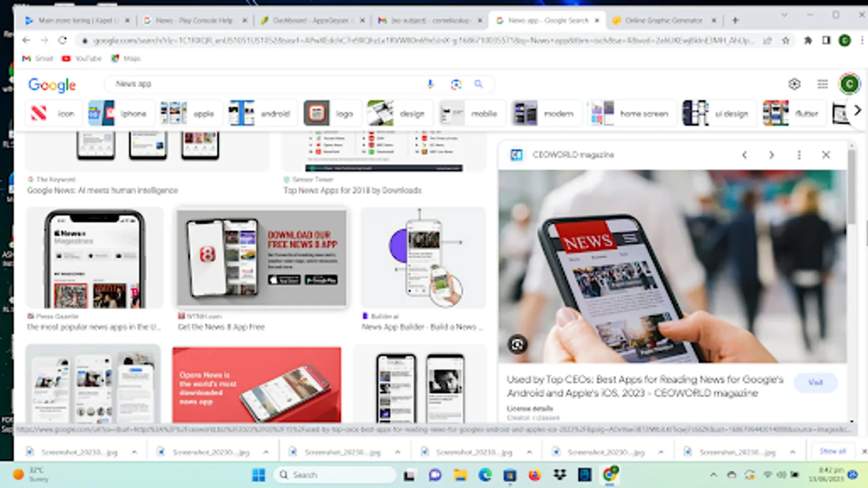Reload the Google search page
The height and width of the screenshot is (488, 868).
[62, 40]
